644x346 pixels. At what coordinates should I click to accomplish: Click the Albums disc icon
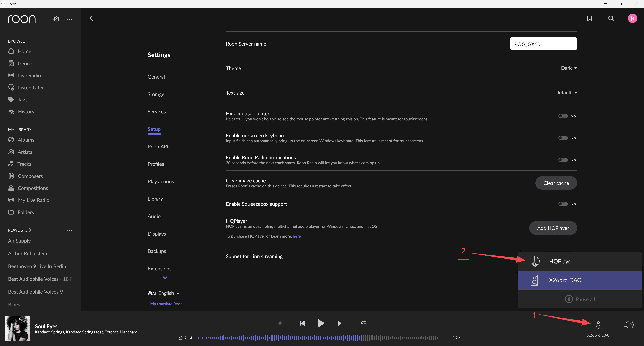[11, 140]
